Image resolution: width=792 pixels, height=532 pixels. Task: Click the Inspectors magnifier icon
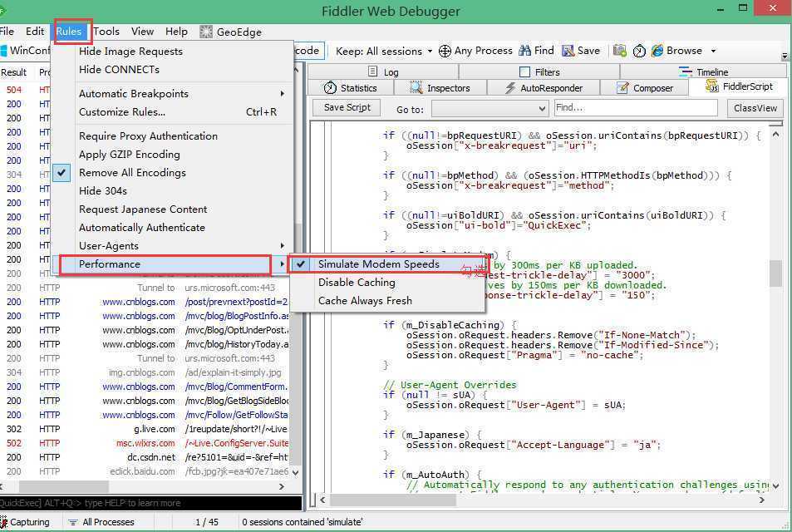tap(416, 88)
